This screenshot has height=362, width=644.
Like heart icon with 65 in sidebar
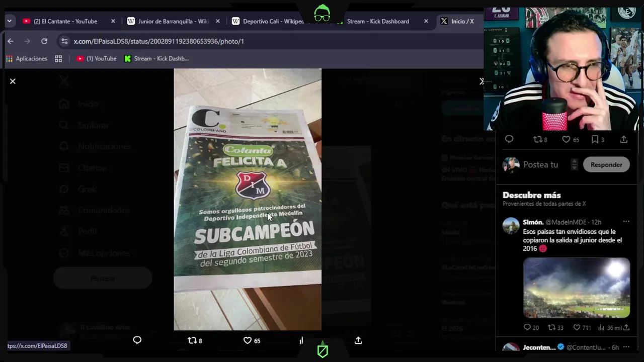570,139
